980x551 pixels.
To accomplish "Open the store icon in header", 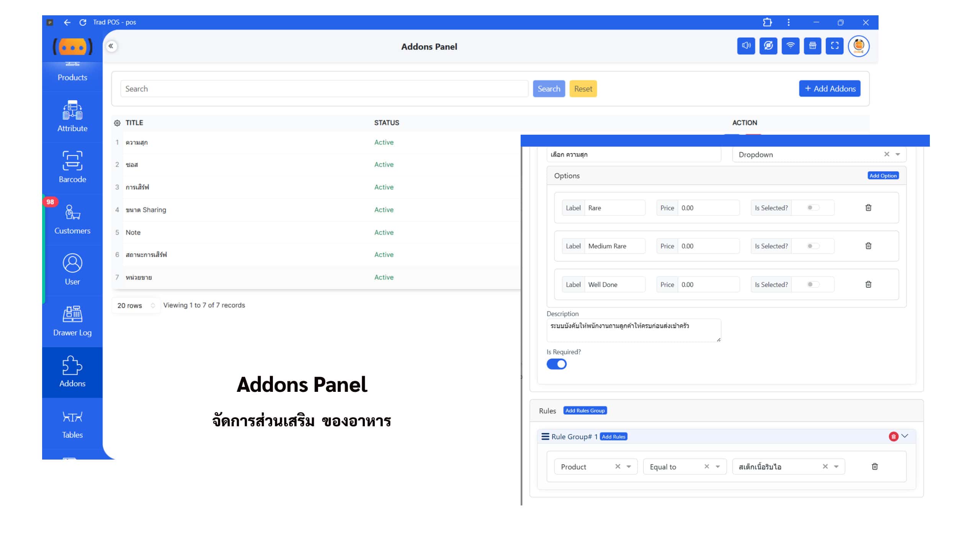I will click(812, 46).
